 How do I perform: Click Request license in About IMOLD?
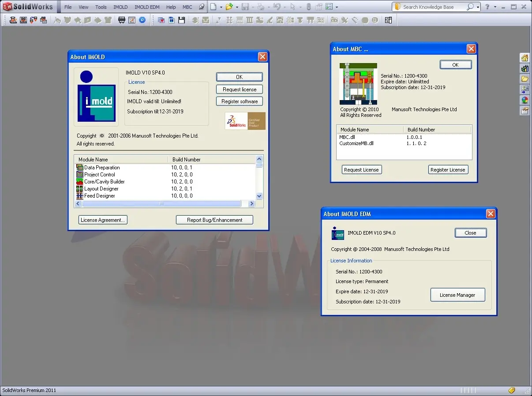click(x=240, y=89)
